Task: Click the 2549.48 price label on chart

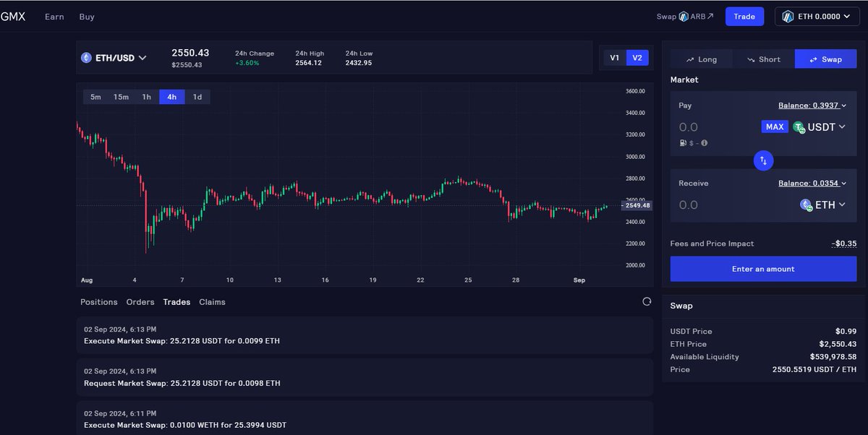Action: 637,205
